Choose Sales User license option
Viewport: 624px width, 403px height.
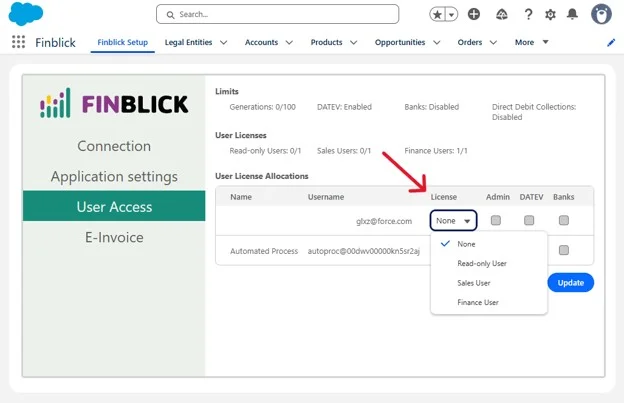(x=489, y=283)
